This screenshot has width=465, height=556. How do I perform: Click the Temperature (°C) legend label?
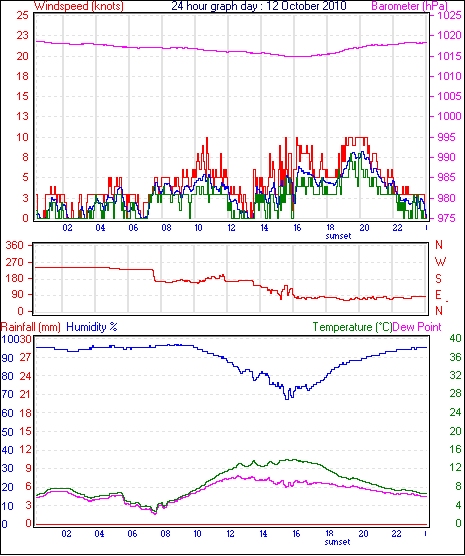tap(352, 327)
